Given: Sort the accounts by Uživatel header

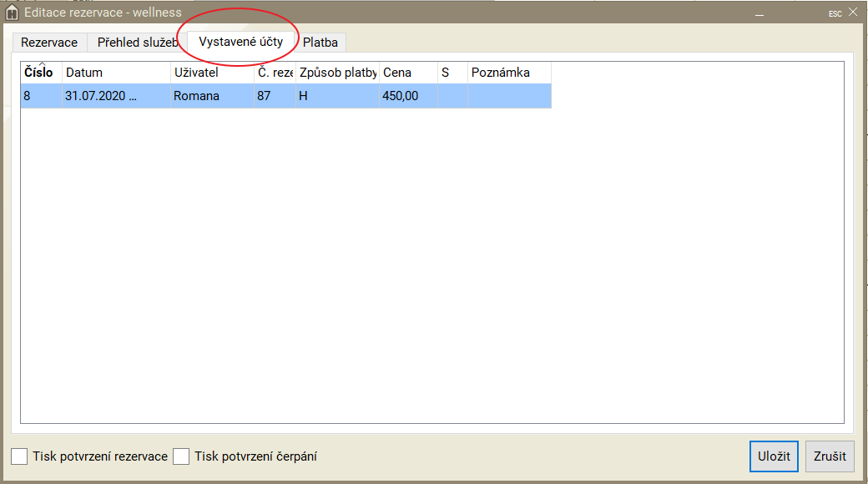Looking at the screenshot, I should pos(211,73).
